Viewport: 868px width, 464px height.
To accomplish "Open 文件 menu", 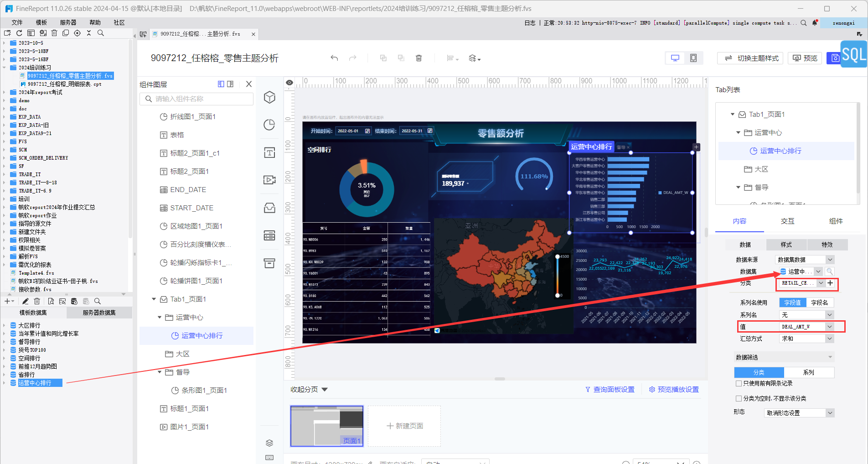I will point(17,22).
